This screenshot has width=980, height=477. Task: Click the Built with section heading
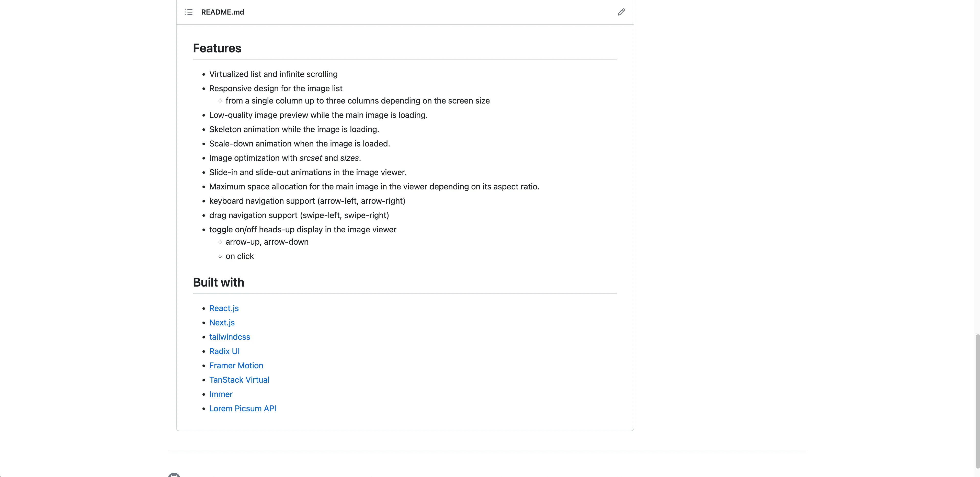218,282
